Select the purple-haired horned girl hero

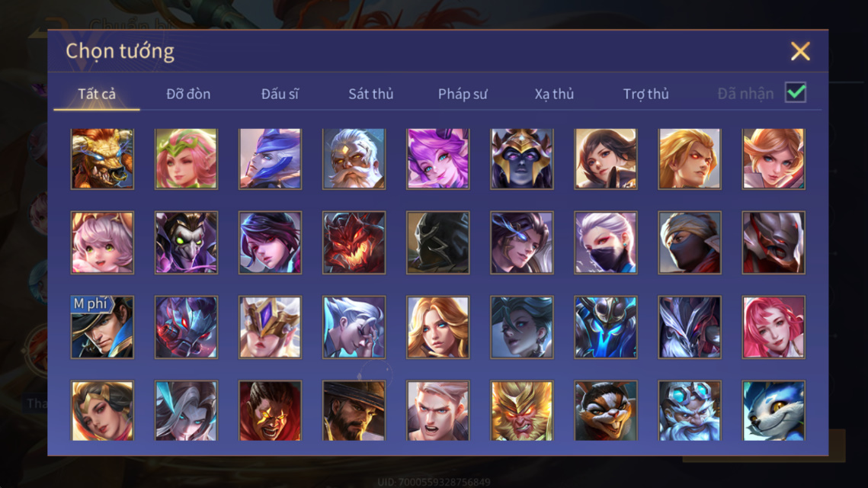click(x=438, y=159)
